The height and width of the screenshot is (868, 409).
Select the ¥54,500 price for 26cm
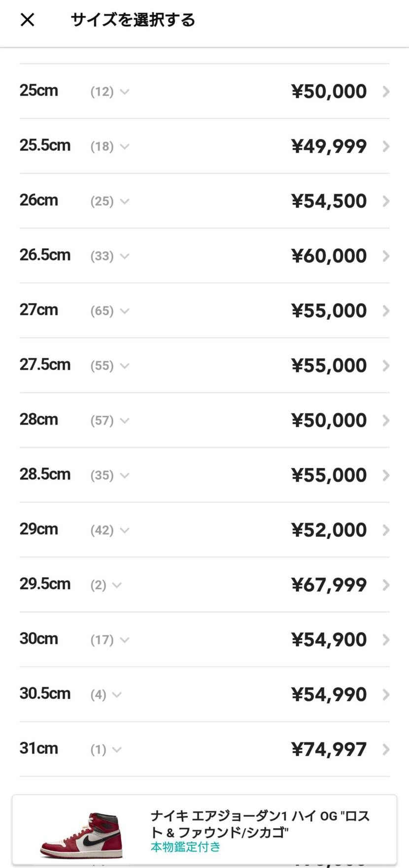point(329,201)
